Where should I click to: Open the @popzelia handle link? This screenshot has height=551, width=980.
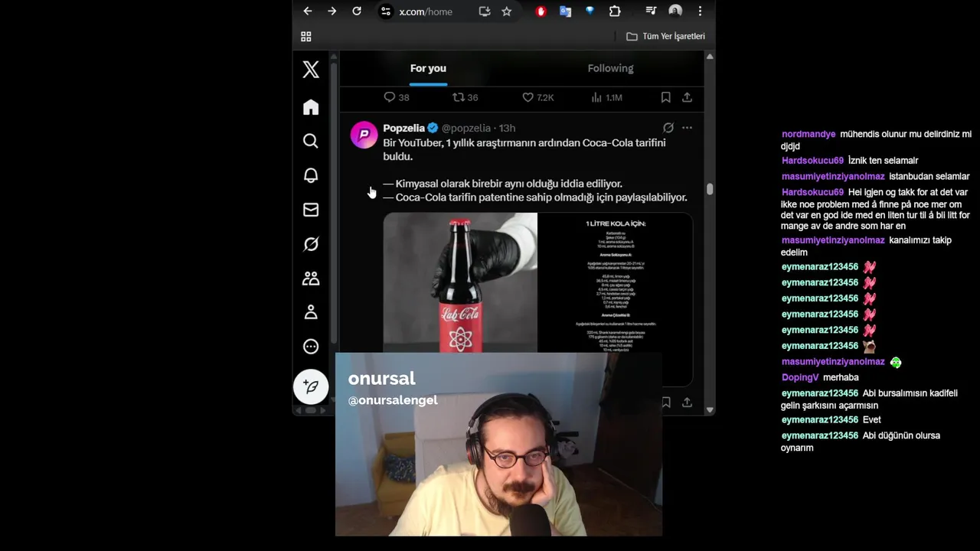(466, 128)
